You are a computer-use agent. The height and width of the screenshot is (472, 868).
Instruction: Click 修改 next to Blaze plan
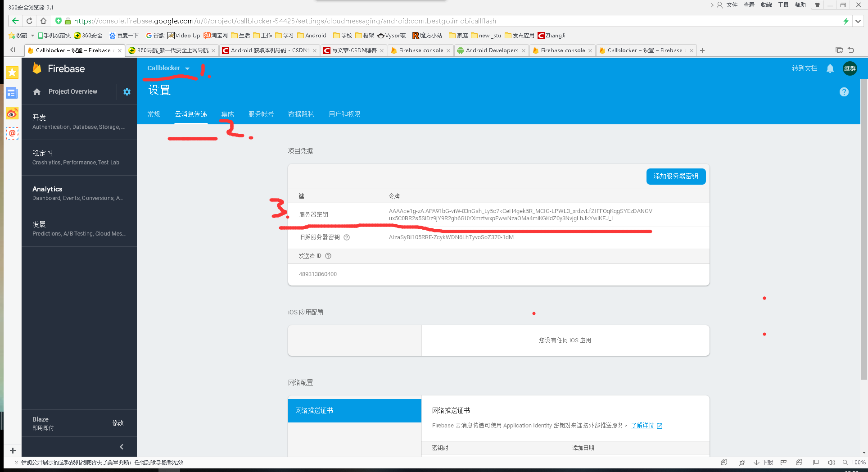click(118, 423)
